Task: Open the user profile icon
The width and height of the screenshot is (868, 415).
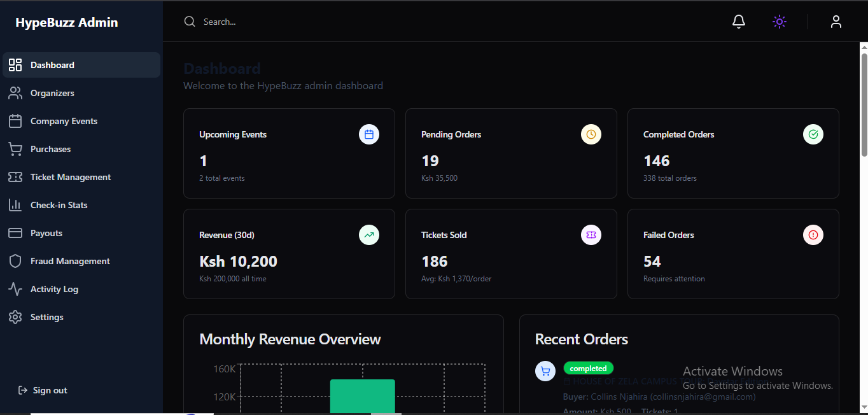Action: click(836, 22)
